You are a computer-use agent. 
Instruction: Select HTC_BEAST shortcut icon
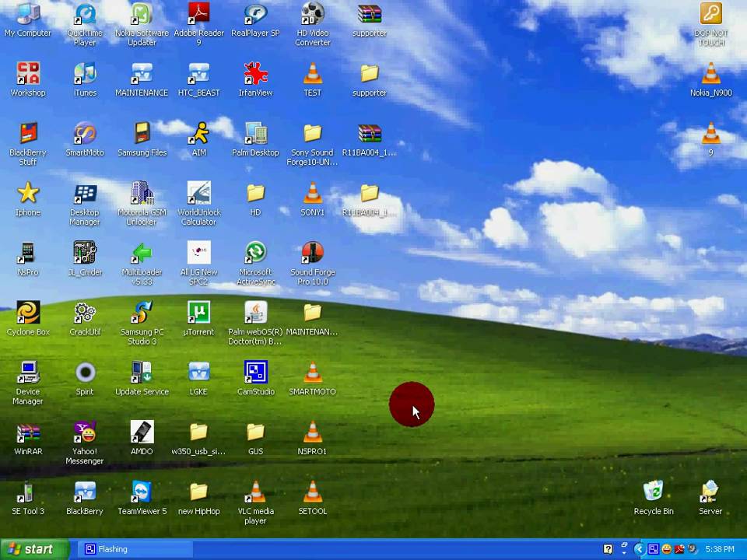click(x=198, y=73)
